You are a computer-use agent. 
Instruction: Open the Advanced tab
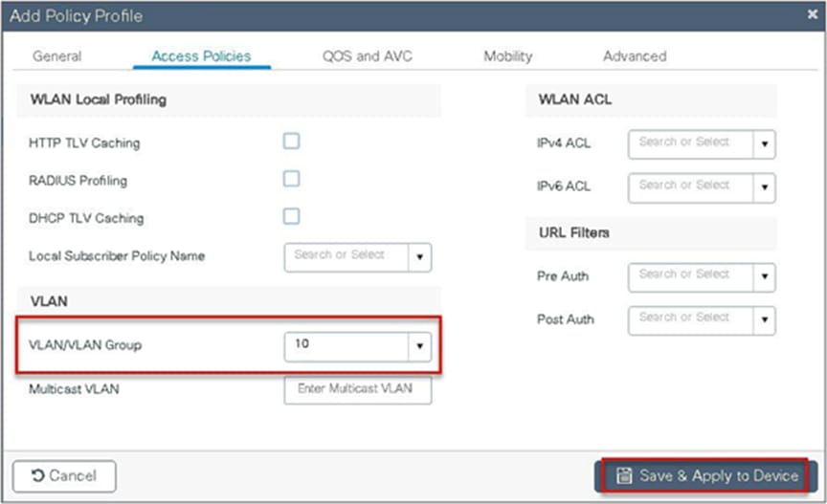(x=635, y=55)
